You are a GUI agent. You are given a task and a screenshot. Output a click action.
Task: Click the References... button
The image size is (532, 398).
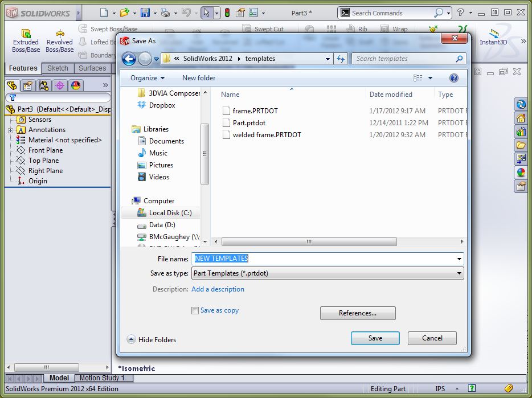coord(358,313)
